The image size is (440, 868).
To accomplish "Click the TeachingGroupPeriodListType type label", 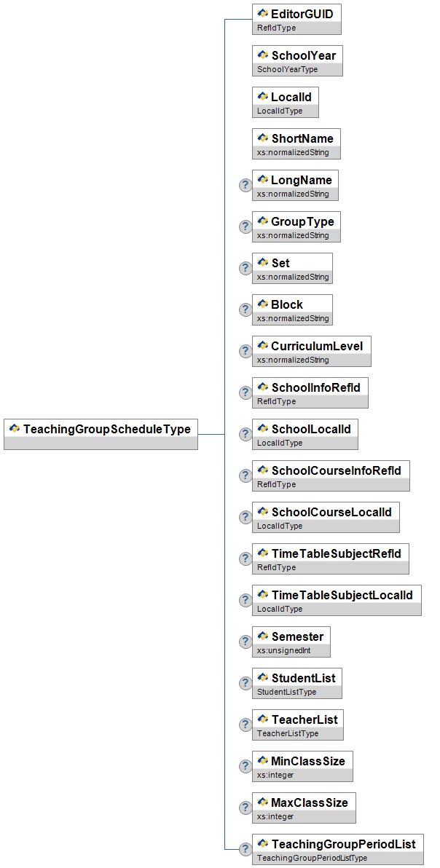I will [x=313, y=858].
